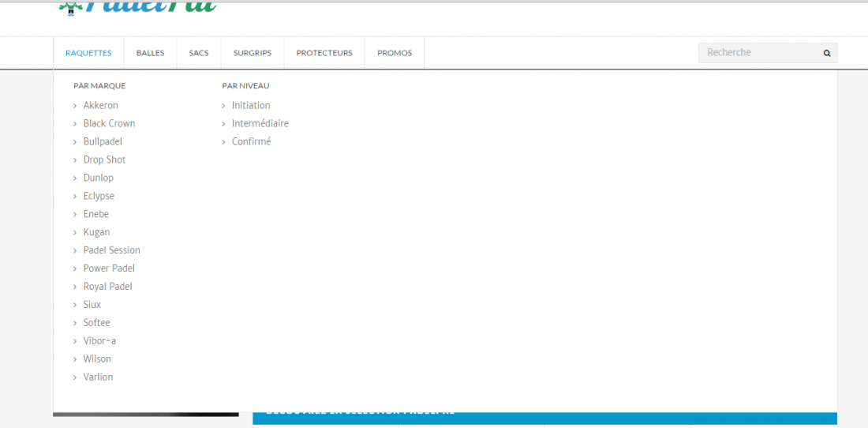The width and height of the screenshot is (868, 428).
Task: Filter rackets by Intermédiaire level
Action: click(x=260, y=123)
